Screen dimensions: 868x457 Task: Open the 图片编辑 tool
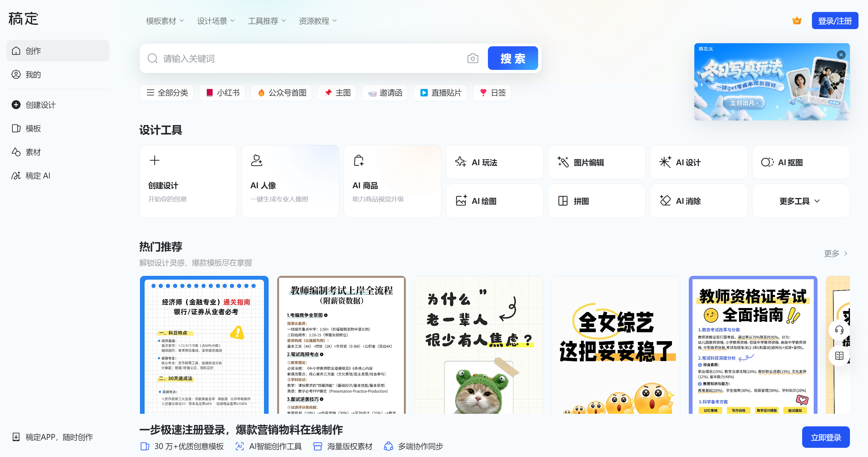coord(596,162)
